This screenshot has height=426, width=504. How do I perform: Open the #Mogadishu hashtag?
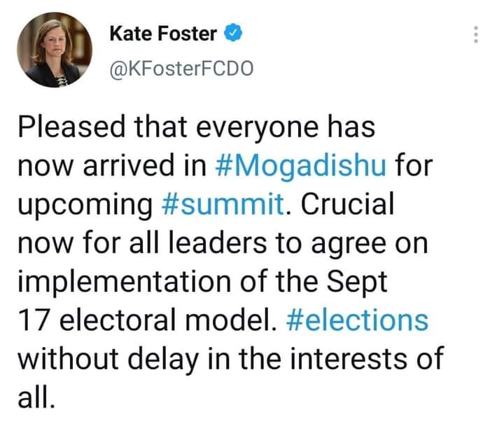pos(301,166)
